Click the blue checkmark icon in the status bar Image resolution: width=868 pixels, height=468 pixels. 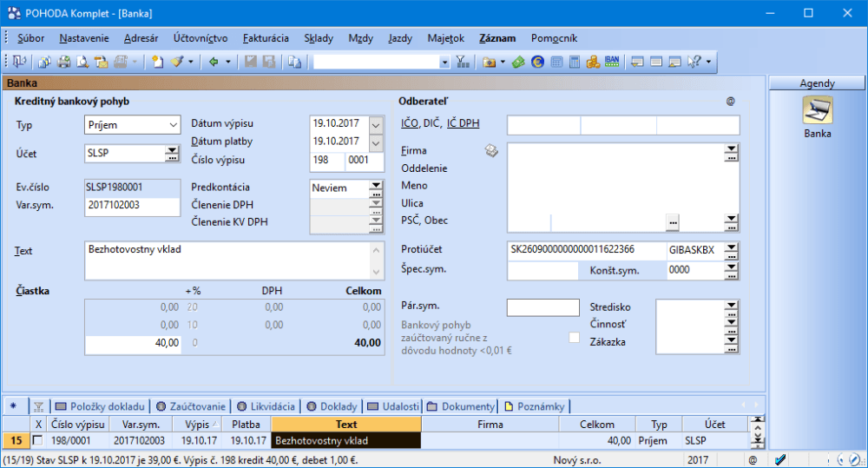click(x=780, y=459)
